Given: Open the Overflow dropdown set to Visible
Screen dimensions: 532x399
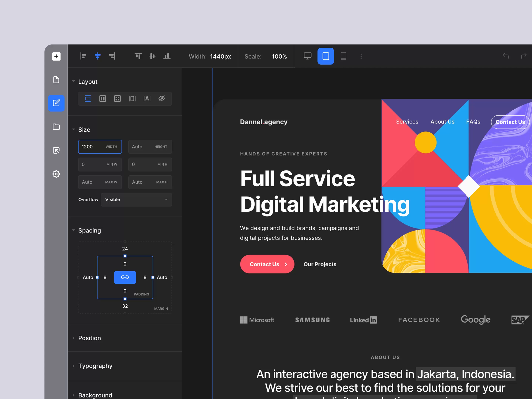Looking at the screenshot, I should tap(136, 199).
